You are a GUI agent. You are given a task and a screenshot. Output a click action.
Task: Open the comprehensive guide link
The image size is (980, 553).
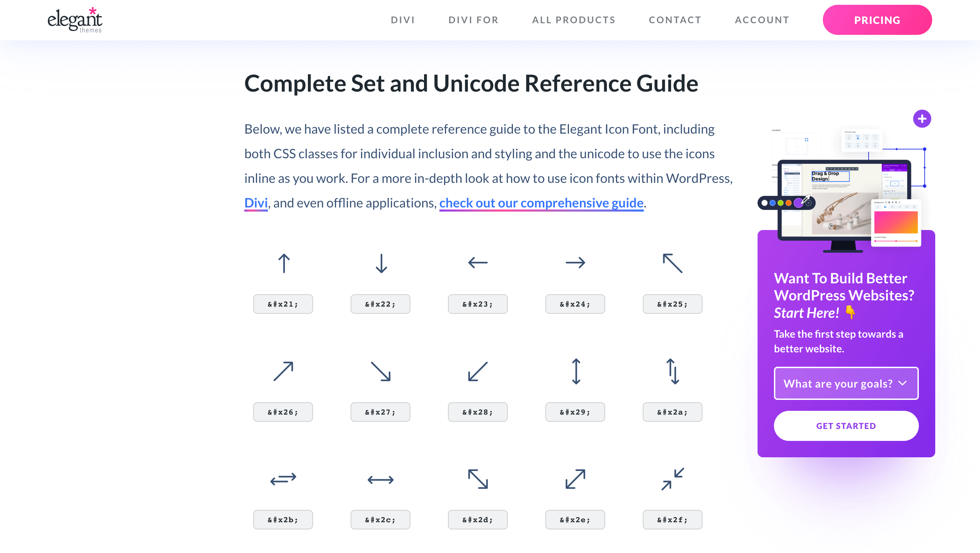click(541, 203)
